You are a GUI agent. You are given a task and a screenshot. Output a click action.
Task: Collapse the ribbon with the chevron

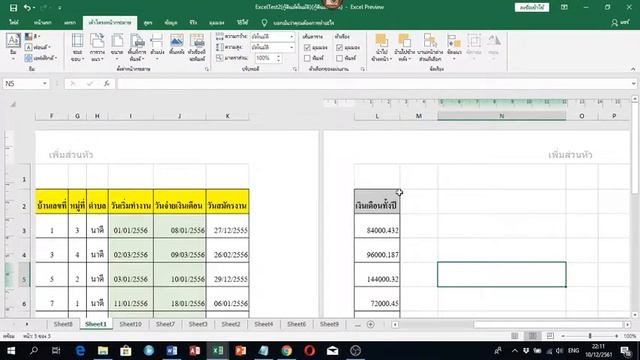[x=633, y=69]
